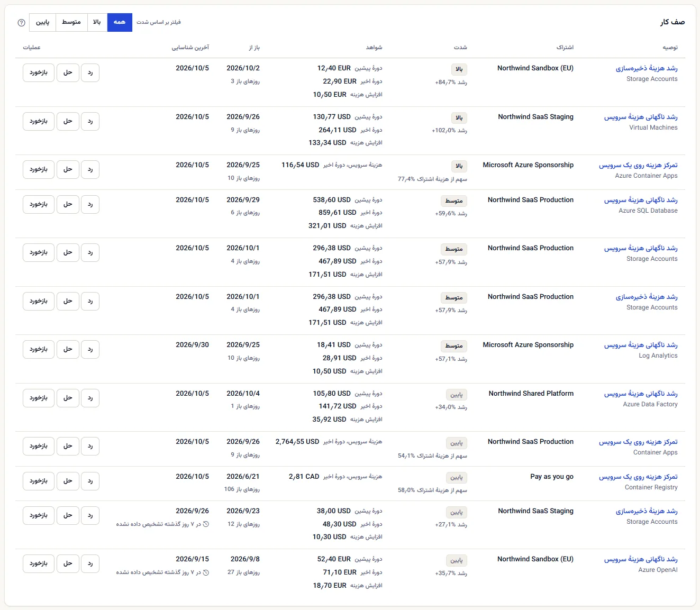
Task: Open the Container Registry recommendation link
Action: [x=638, y=477]
